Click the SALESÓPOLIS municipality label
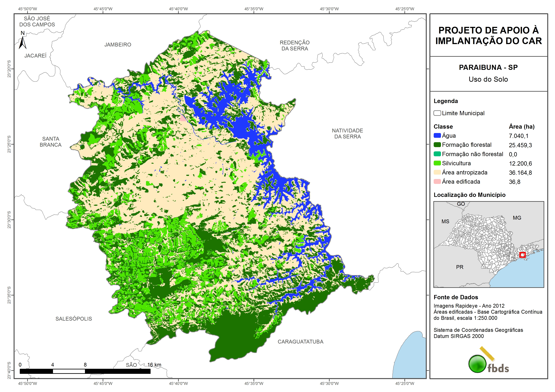This screenshot has width=555, height=392. tap(74, 319)
